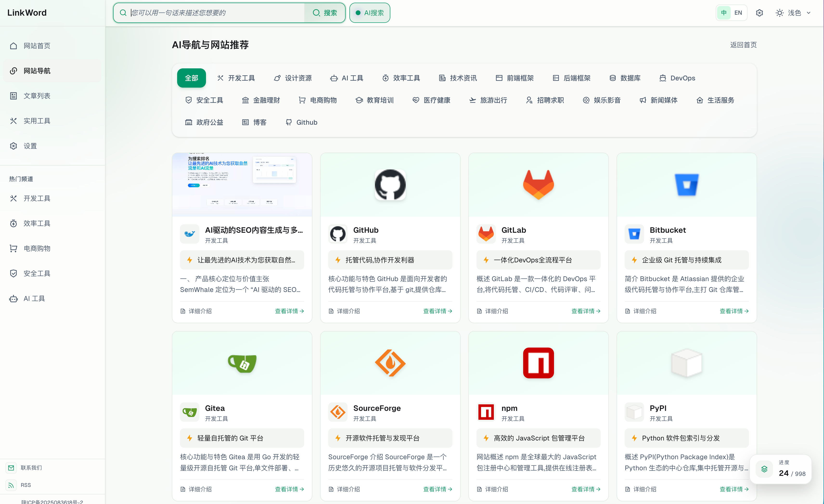Open 网站导航 in sidebar
The width and height of the screenshot is (824, 504).
(52, 71)
